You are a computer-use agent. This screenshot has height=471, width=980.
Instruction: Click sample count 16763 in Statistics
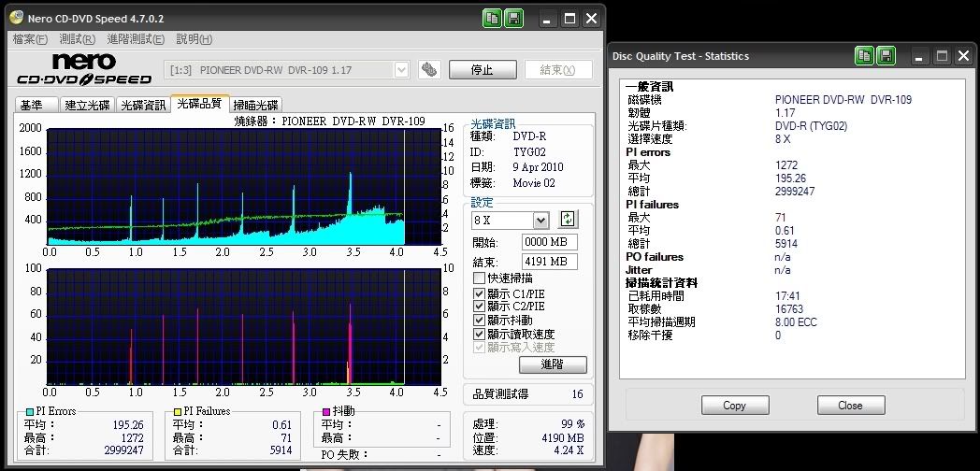tap(789, 309)
